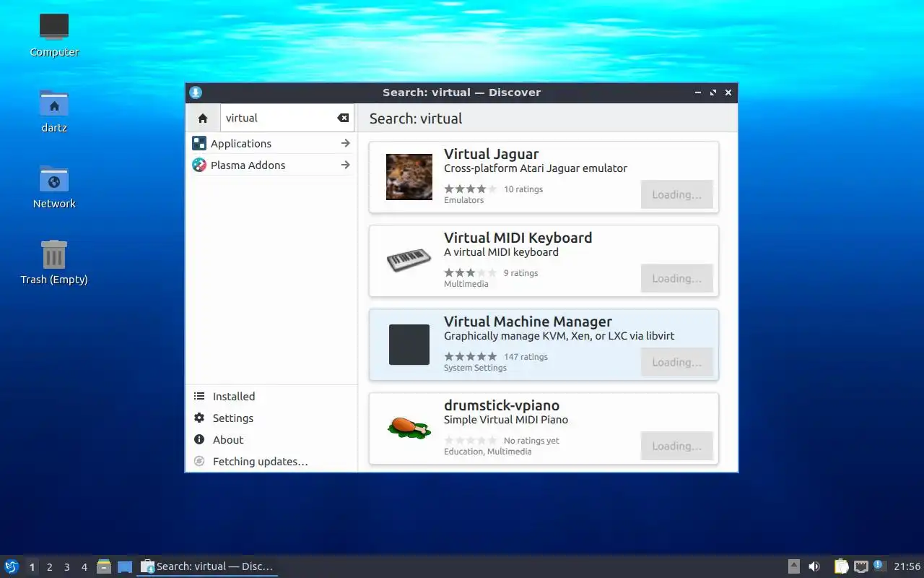This screenshot has width=924, height=578.
Task: Click the Fetching updates status entry
Action: 271,461
